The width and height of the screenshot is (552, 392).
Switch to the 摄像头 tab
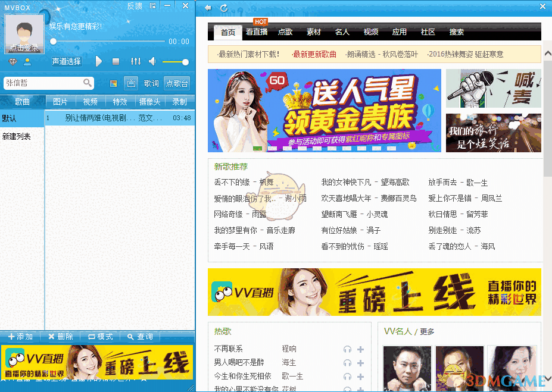[149, 102]
